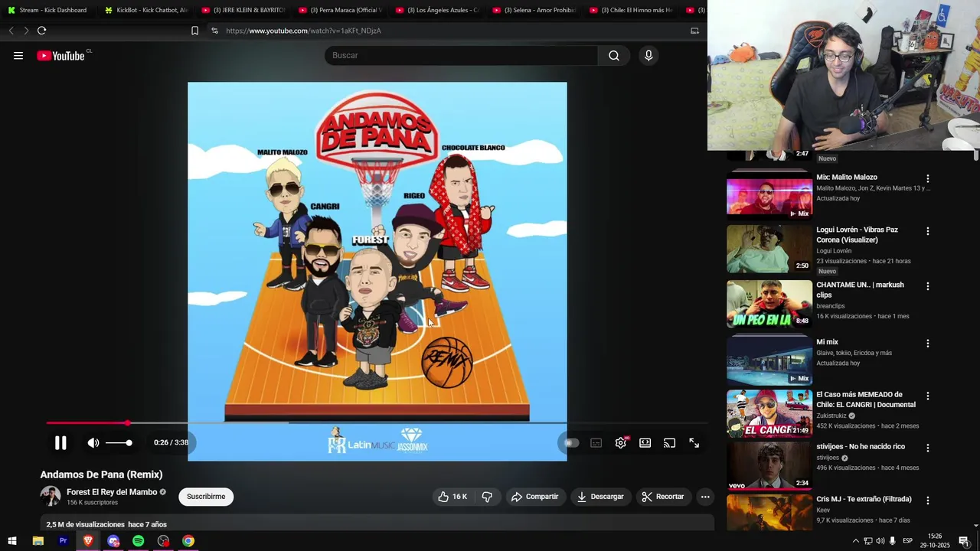Open options menu for stivijoes video

pyautogui.click(x=928, y=448)
